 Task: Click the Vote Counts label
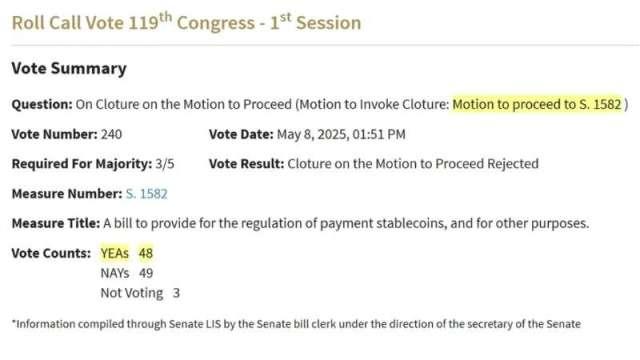51,253
